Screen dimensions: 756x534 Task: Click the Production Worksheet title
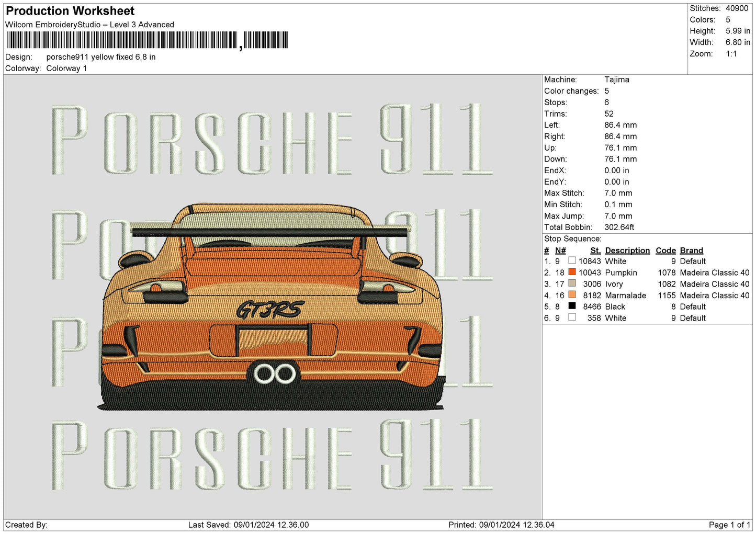[70, 11]
